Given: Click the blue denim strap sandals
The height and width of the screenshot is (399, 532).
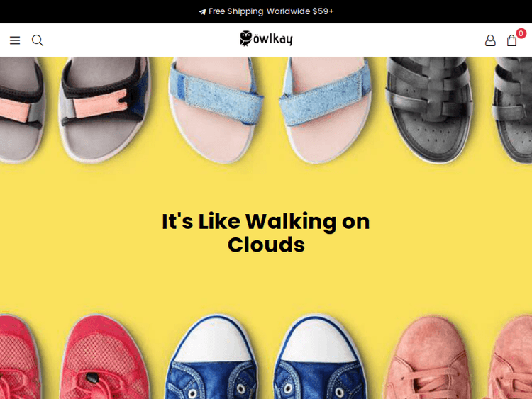Looking at the screenshot, I should pyautogui.click(x=270, y=108).
